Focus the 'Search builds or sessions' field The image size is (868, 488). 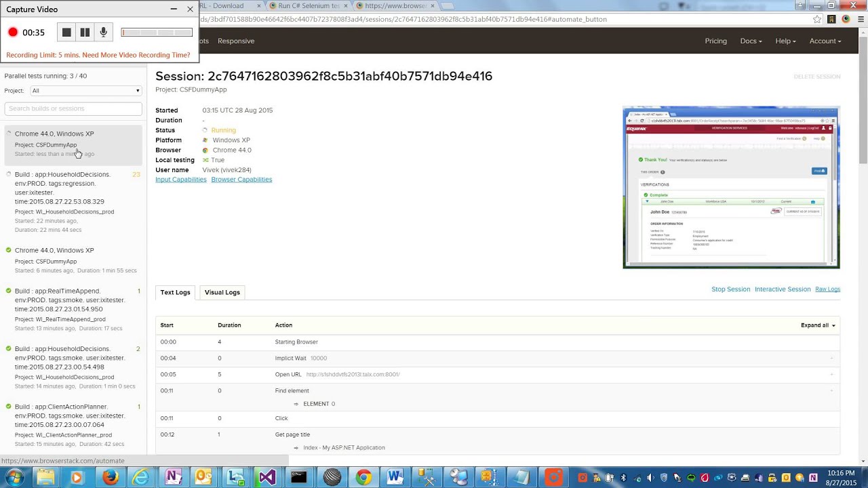pyautogui.click(x=73, y=108)
